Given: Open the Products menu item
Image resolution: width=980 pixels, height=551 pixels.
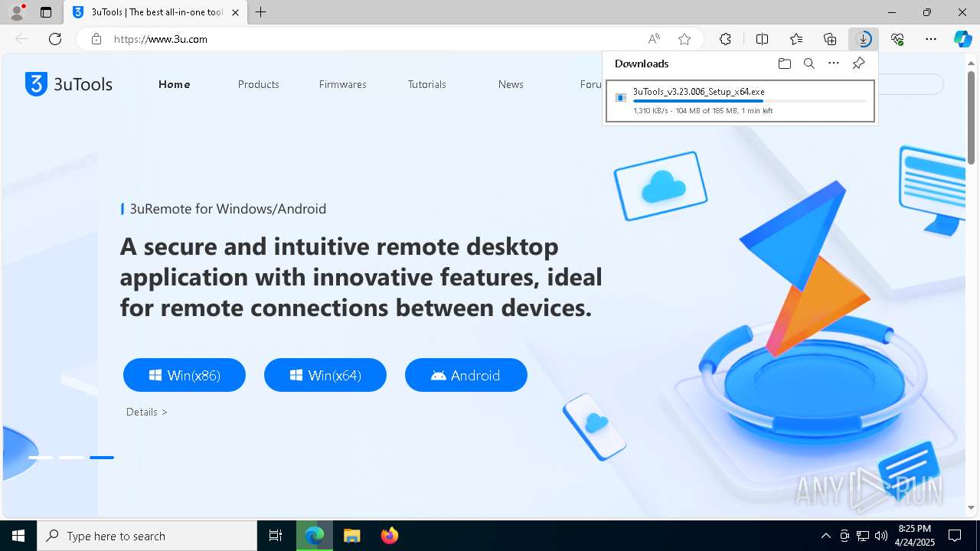Looking at the screenshot, I should [x=258, y=84].
